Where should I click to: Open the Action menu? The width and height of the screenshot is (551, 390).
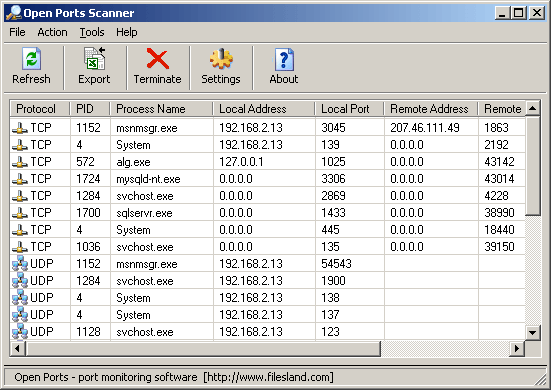[x=52, y=32]
